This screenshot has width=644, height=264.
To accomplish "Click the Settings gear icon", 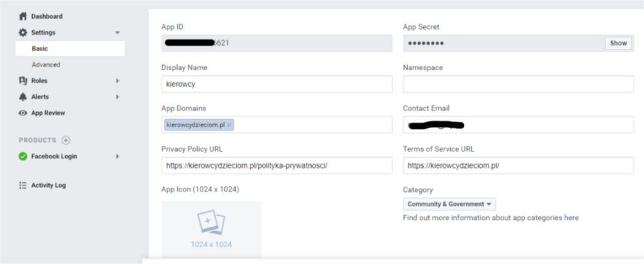I will tap(23, 32).
